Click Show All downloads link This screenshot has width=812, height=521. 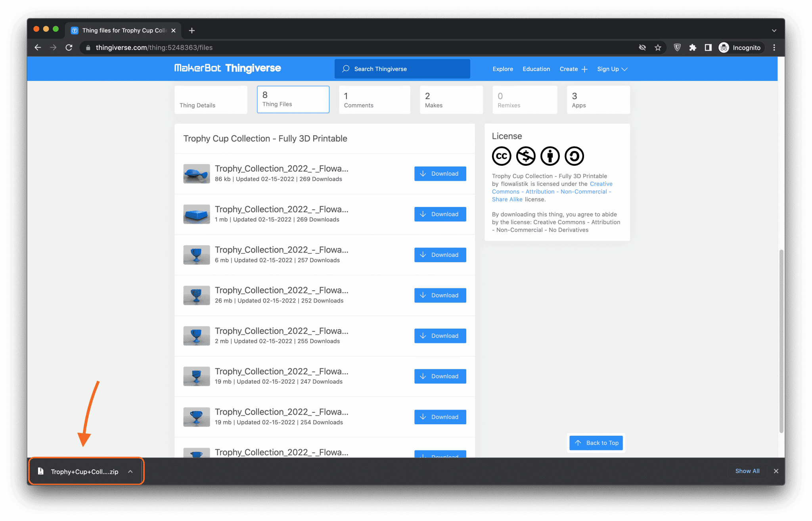click(747, 471)
